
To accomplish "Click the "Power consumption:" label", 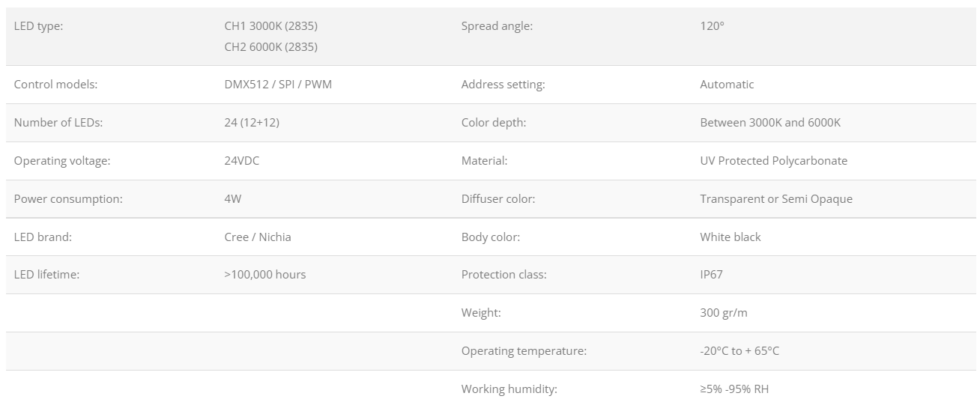I will (68, 199).
